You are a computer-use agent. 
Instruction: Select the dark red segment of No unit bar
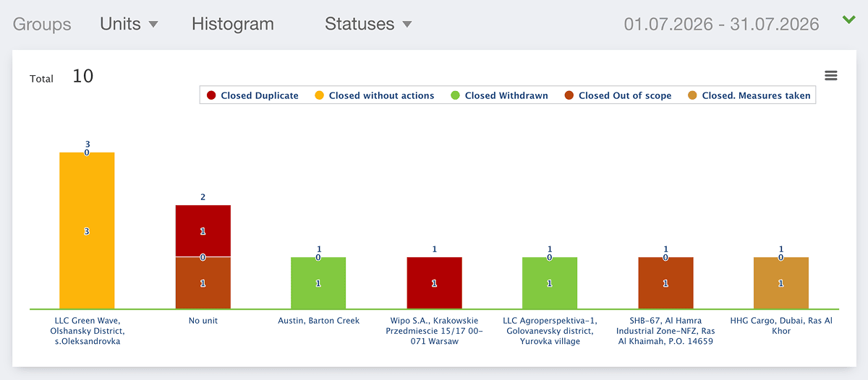[203, 231]
